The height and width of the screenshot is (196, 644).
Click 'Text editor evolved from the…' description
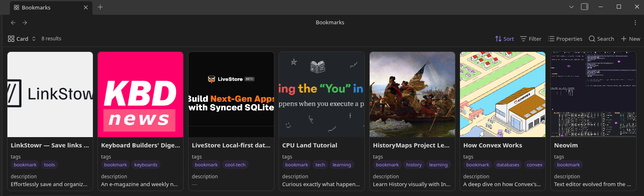(592, 184)
